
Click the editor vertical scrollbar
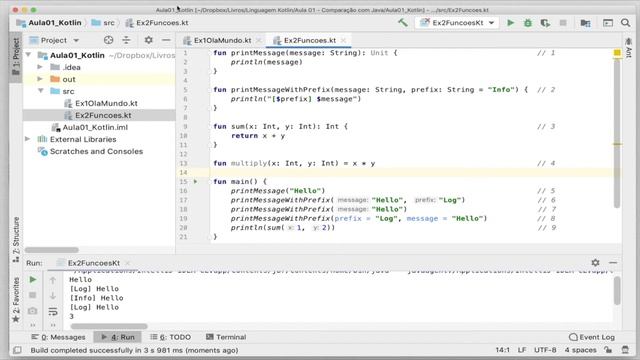(x=617, y=135)
